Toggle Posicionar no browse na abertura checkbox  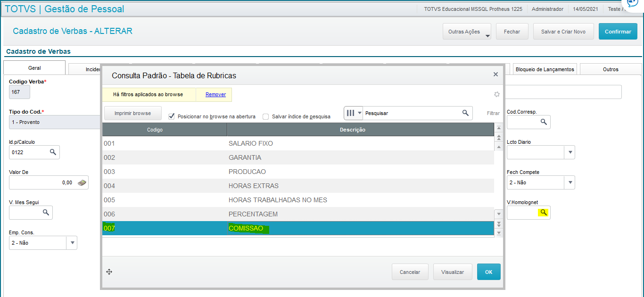tap(172, 116)
